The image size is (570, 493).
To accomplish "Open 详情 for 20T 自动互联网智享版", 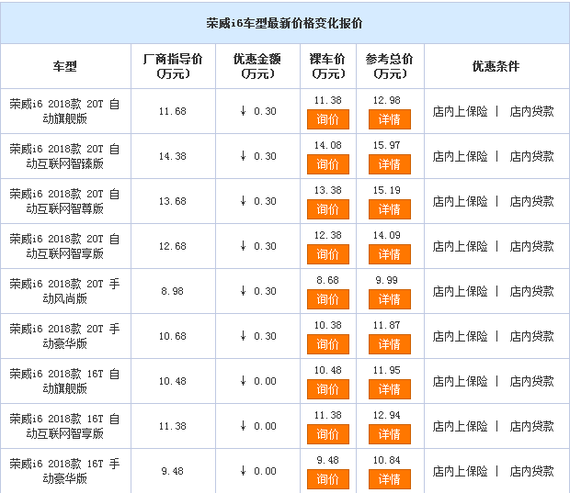I will click(x=390, y=254).
